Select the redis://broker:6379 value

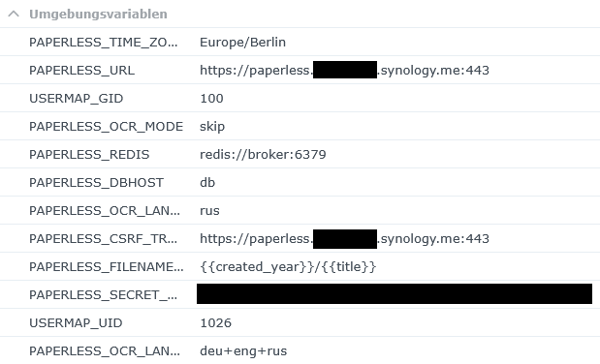(263, 155)
